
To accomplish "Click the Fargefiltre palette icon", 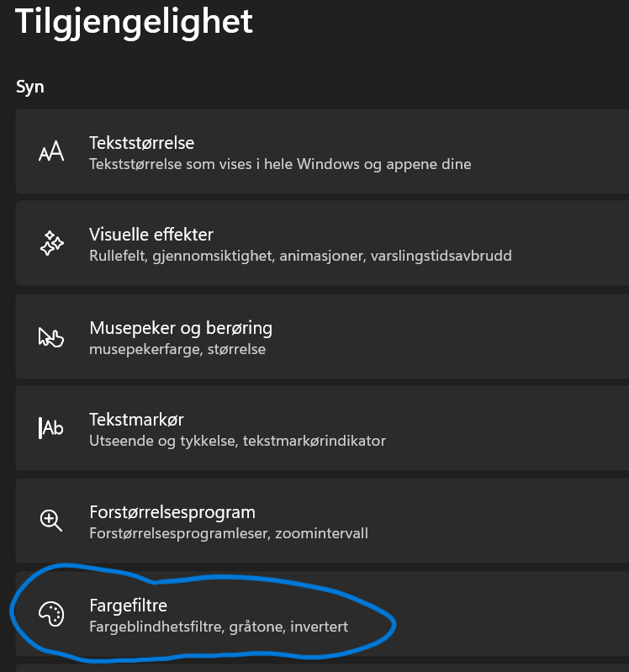I will (51, 614).
